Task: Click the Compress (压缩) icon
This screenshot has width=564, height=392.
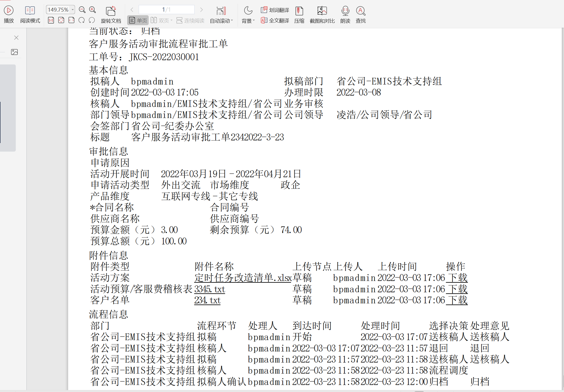Action: point(299,11)
